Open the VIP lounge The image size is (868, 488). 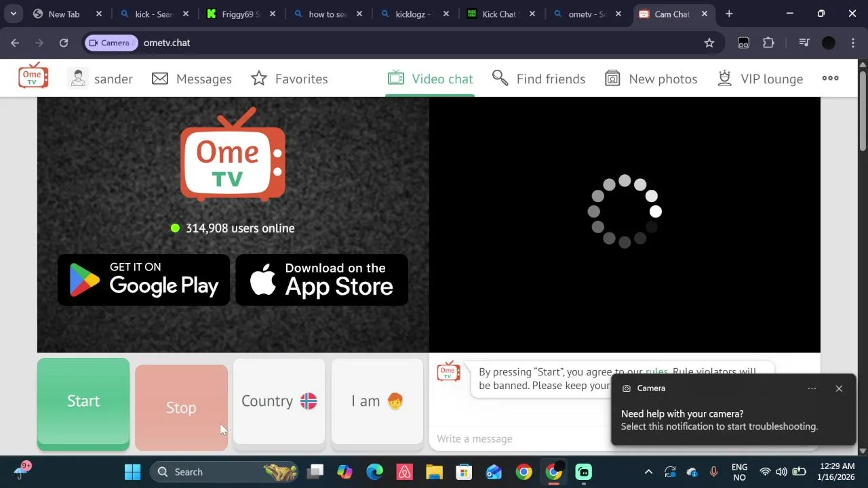click(760, 79)
